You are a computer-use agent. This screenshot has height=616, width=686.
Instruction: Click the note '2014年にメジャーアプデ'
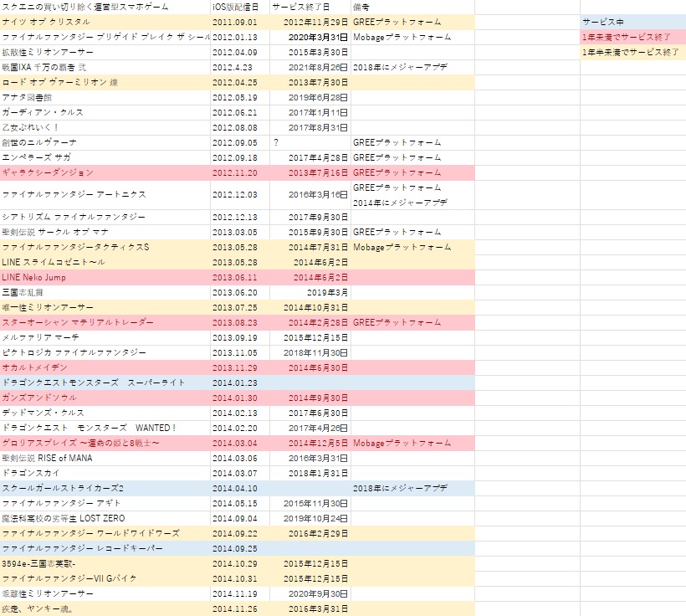[x=400, y=203]
